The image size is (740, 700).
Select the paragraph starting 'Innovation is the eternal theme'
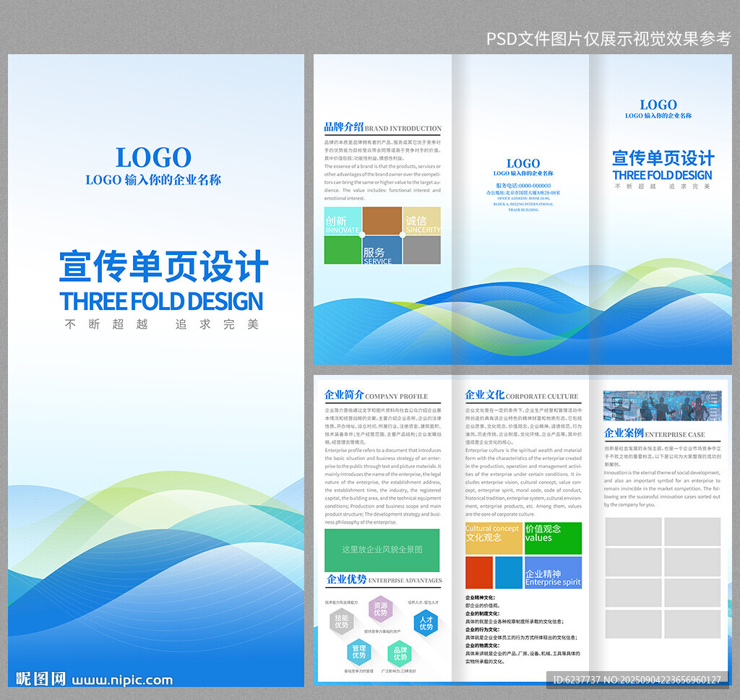tap(662, 488)
